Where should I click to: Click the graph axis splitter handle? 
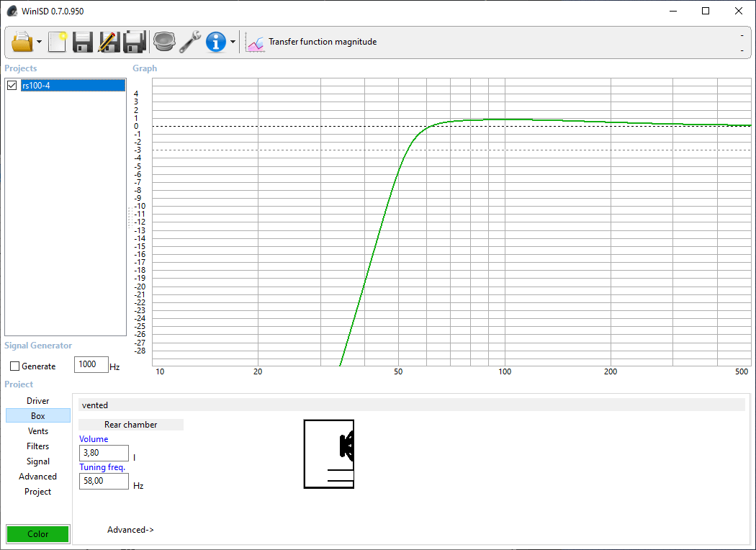[x=130, y=217]
